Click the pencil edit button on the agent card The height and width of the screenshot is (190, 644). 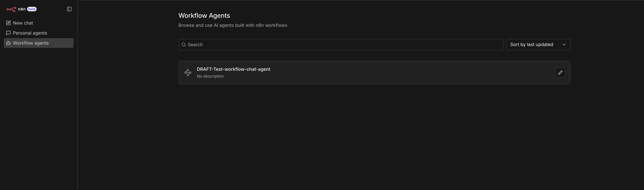560,73
